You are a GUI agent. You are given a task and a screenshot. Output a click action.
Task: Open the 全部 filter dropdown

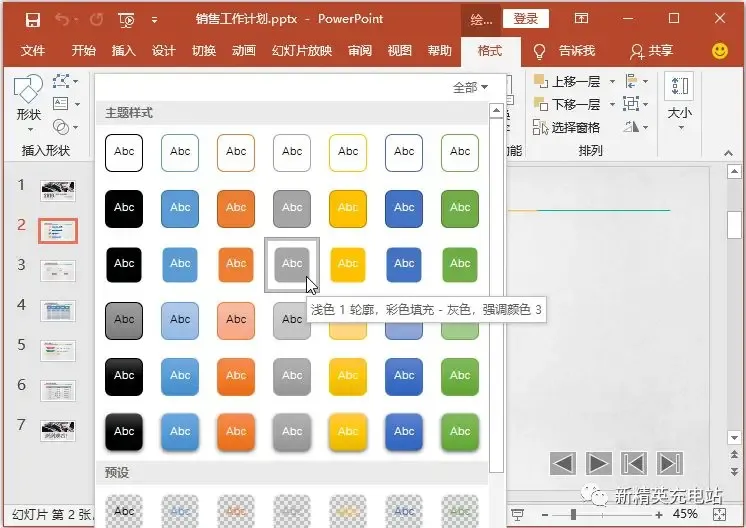470,88
